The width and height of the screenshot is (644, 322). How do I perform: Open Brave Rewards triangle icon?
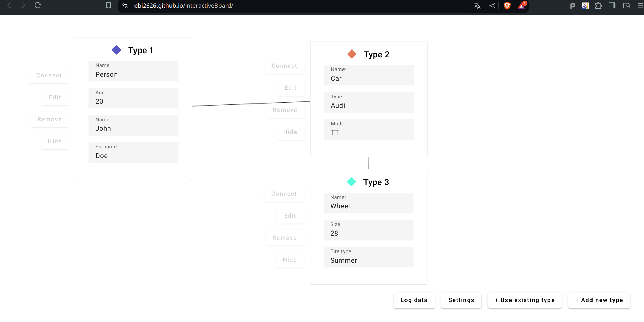[521, 6]
